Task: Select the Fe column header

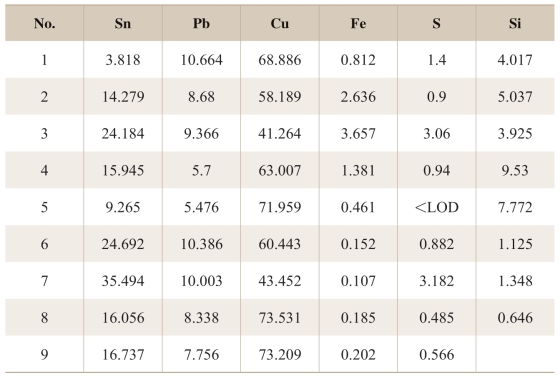Action: [x=358, y=24]
